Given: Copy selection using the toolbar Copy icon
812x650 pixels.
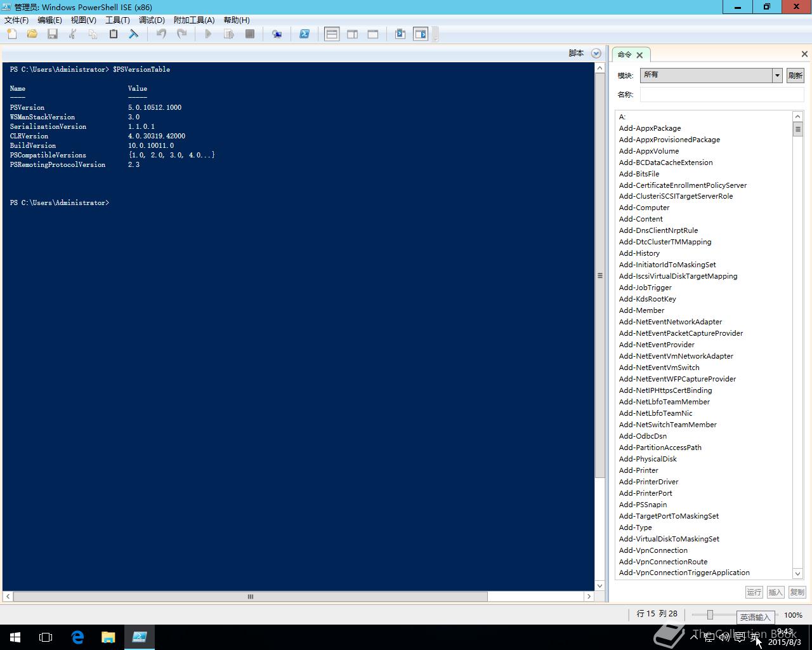Looking at the screenshot, I should coord(93,34).
